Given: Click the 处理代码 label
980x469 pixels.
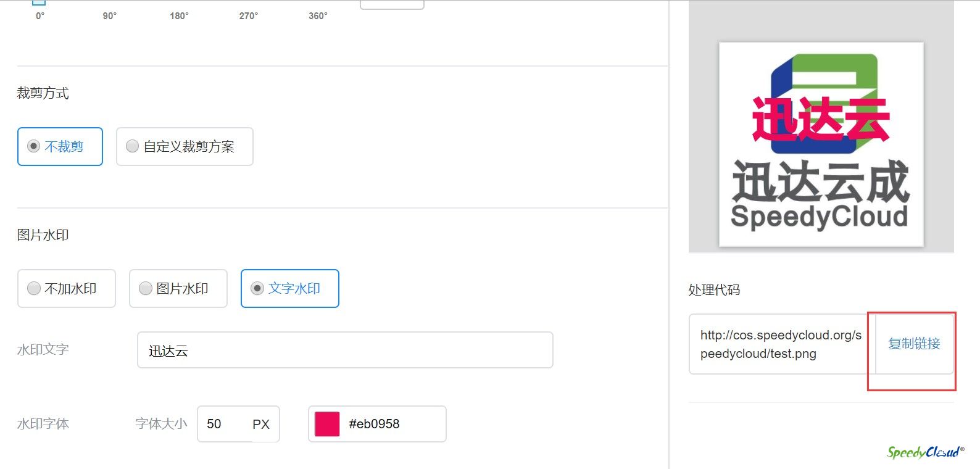Looking at the screenshot, I should (714, 289).
